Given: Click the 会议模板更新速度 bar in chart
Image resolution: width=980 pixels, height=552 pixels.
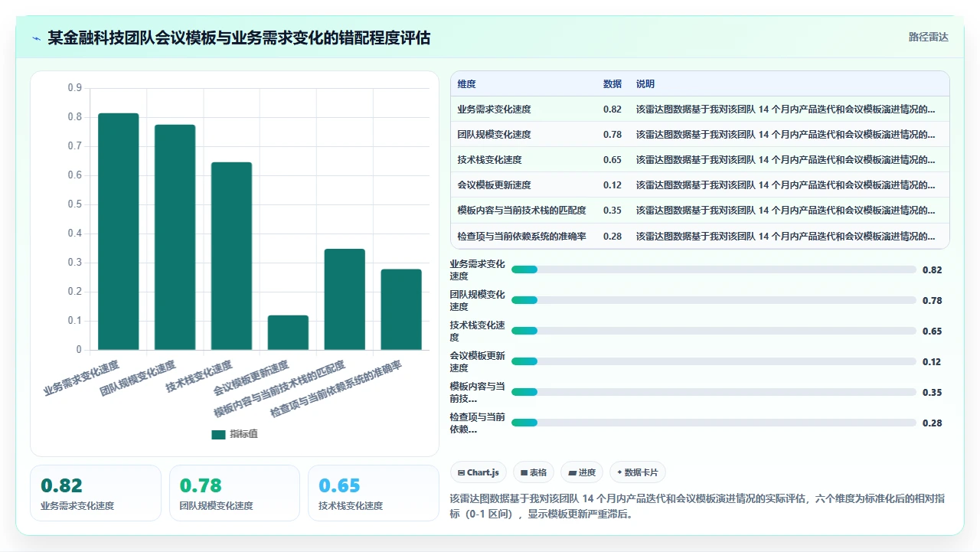Looking at the screenshot, I should (x=288, y=332).
